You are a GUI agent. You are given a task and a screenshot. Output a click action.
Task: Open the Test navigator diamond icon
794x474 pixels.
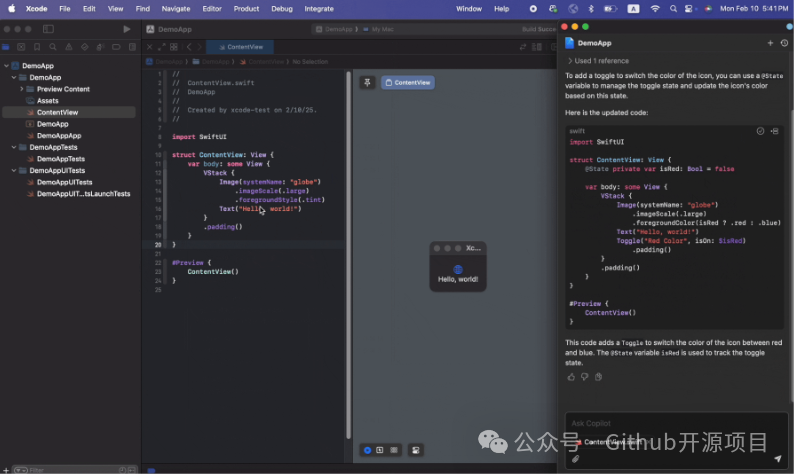point(85,47)
